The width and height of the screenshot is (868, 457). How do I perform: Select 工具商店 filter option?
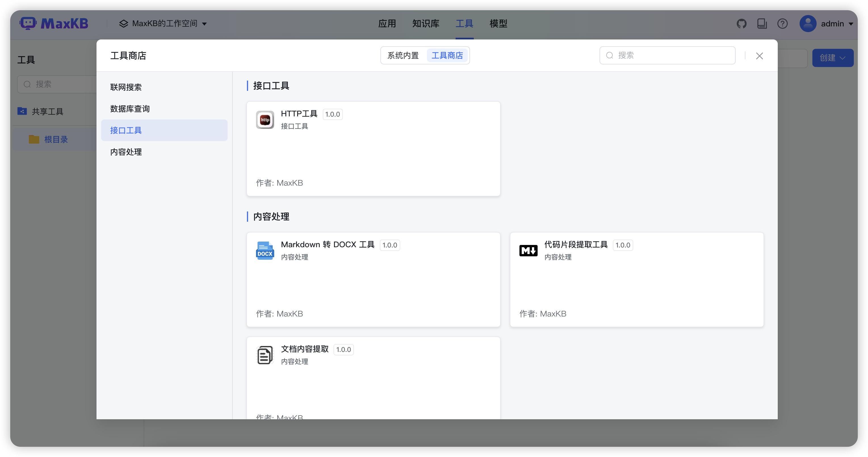[x=448, y=55]
